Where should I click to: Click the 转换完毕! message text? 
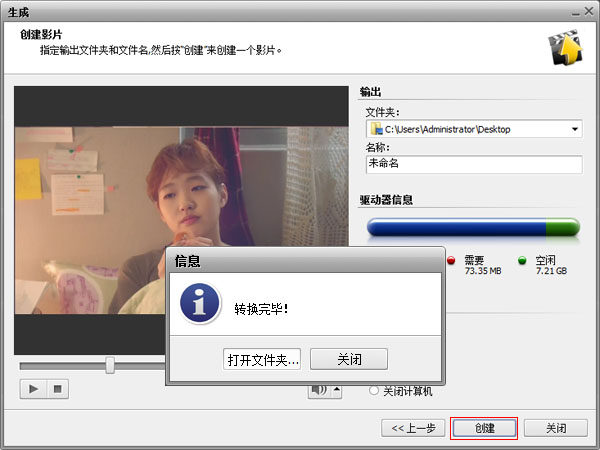click(x=261, y=308)
